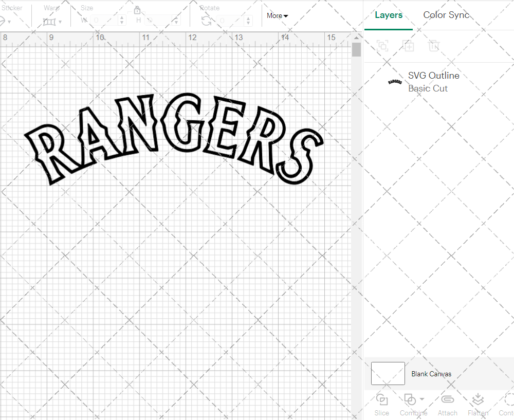Expand the More menu

click(277, 16)
